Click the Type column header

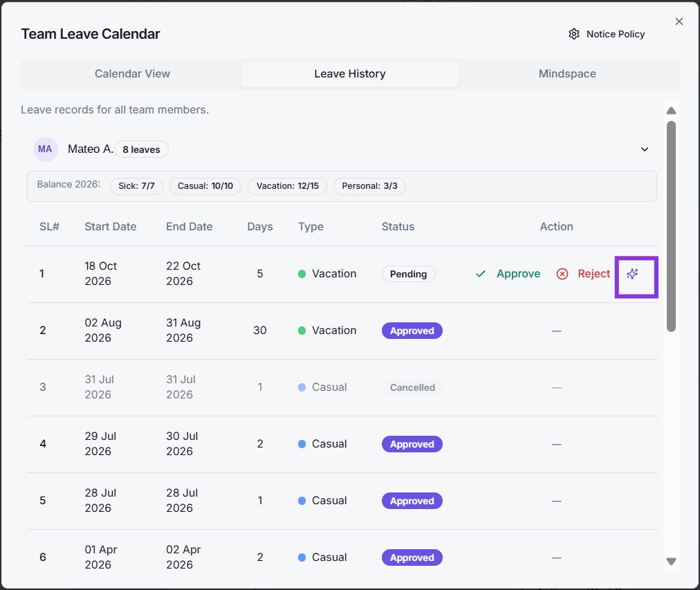coord(311,227)
